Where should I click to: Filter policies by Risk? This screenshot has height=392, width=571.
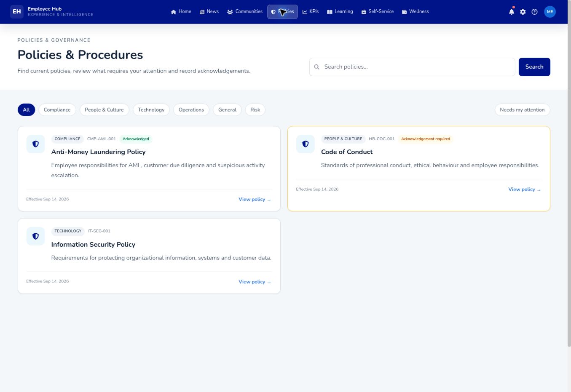(255, 110)
